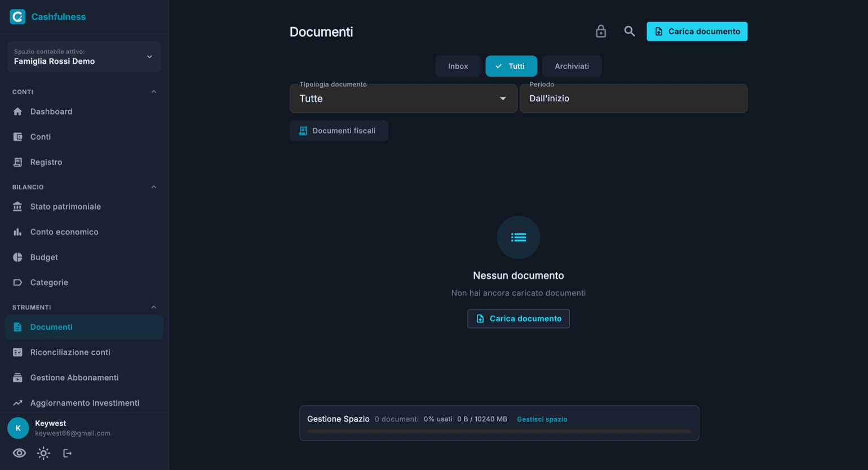Screen dimensions: 868x470
Task: Click the Documenti file icon in sidebar
Action: (17, 327)
